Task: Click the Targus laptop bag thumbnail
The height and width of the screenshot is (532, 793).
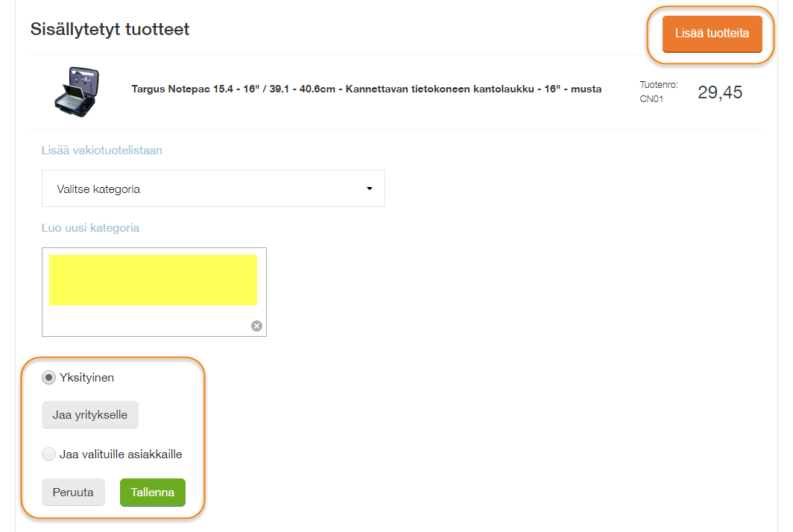Action: (77, 92)
